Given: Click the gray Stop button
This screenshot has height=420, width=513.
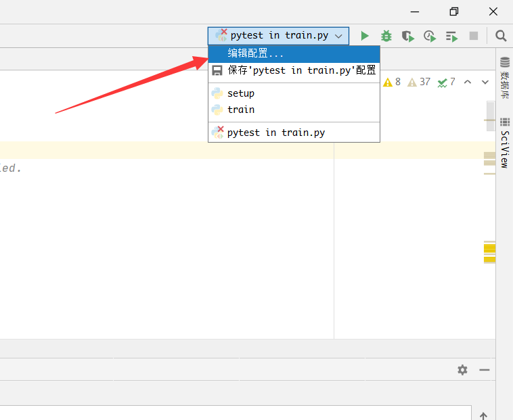Looking at the screenshot, I should coord(474,36).
